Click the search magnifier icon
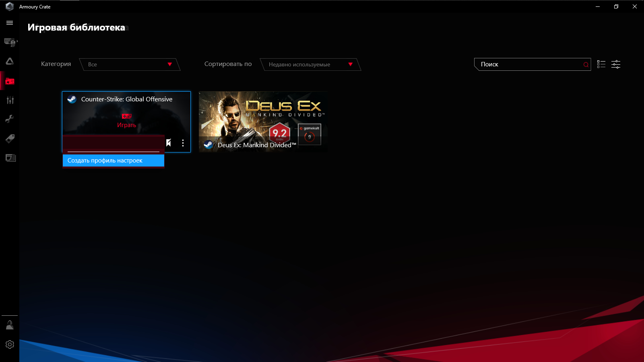Viewport: 644px width, 362px height. coord(586,64)
